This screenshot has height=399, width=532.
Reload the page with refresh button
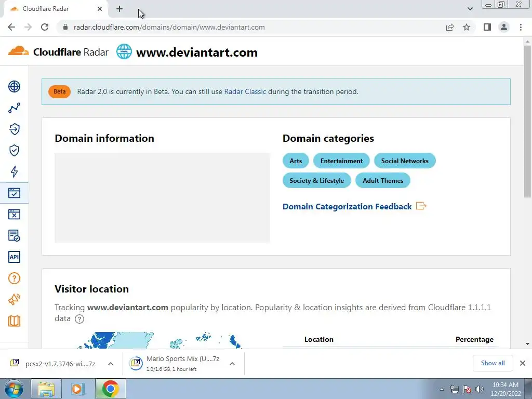point(45,27)
